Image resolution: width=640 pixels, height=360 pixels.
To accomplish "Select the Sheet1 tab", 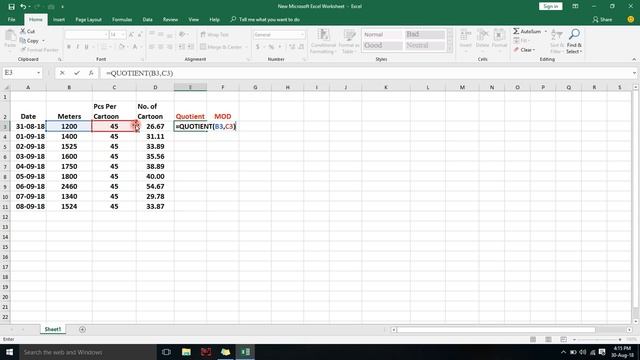I will click(53, 329).
